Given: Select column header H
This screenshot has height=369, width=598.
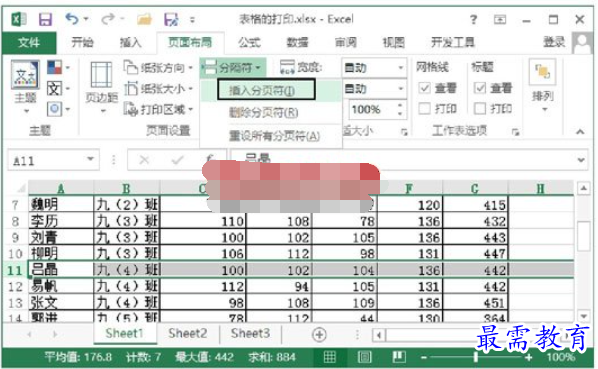Looking at the screenshot, I should [540, 188].
